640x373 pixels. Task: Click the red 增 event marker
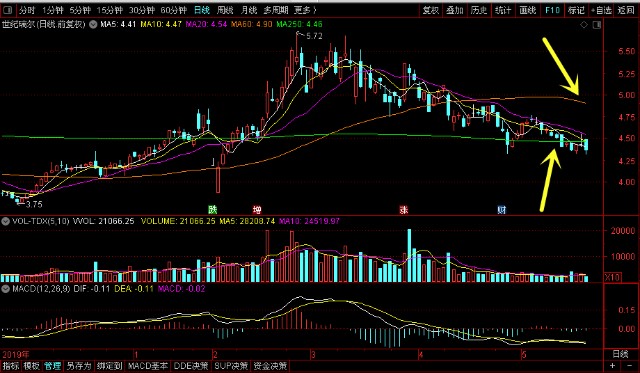click(257, 210)
